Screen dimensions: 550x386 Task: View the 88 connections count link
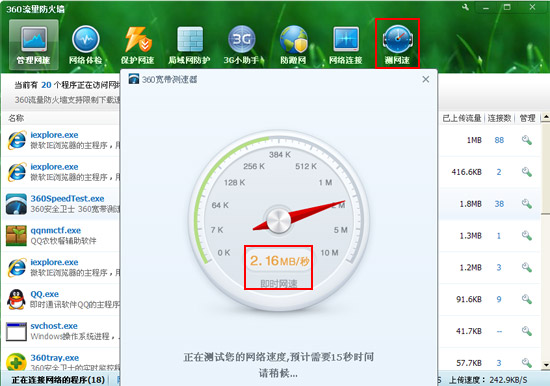499,140
